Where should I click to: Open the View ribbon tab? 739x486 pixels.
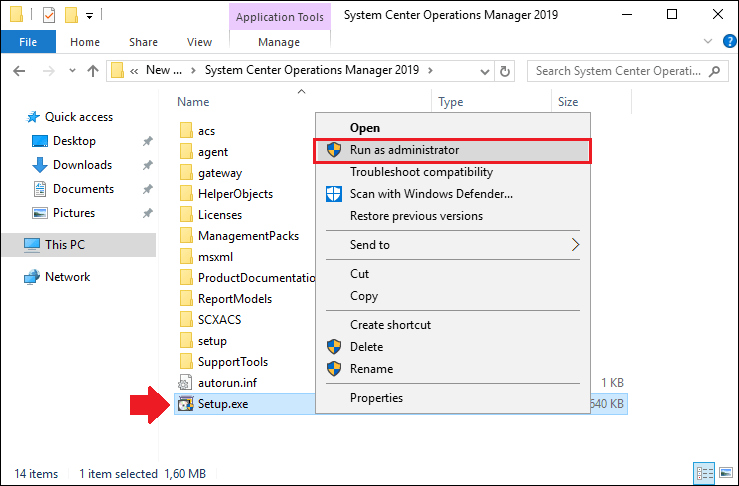click(x=199, y=42)
